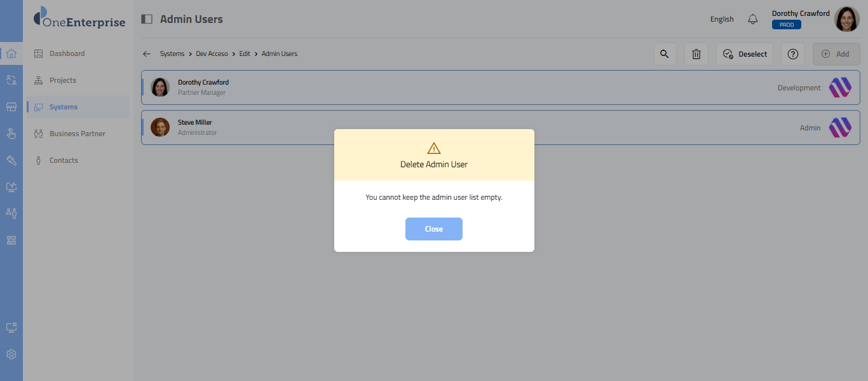
Task: Click the Close button in dialog
Action: click(x=433, y=229)
